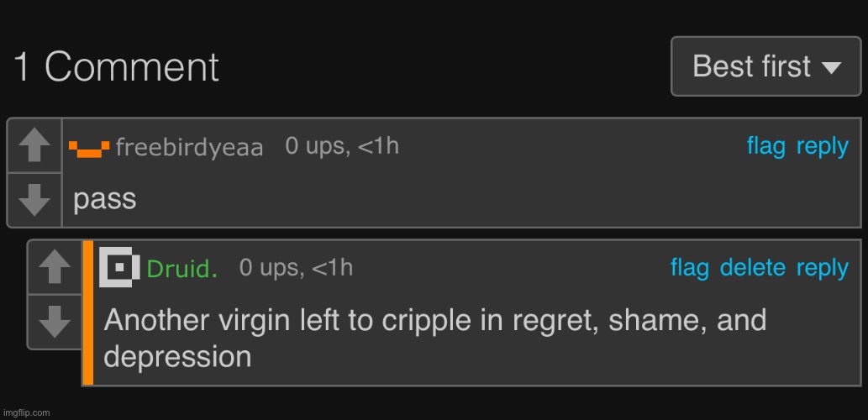
Task: Upvote the comment by freebirdyeaa
Action: tap(34, 145)
